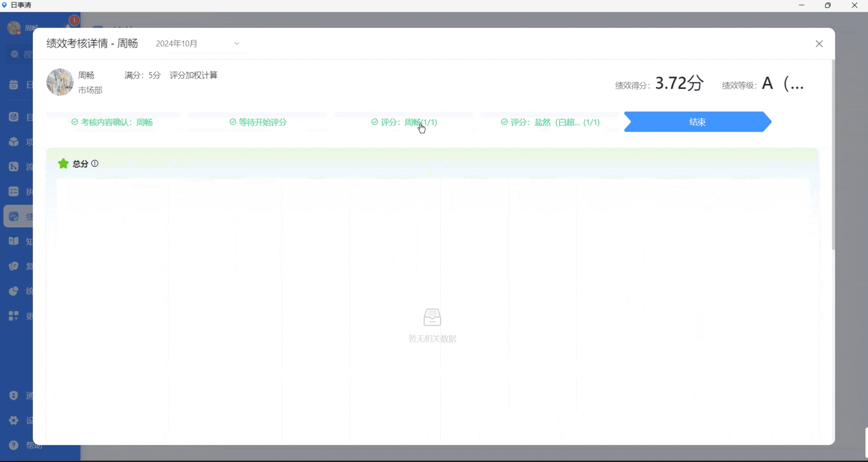Open the calendar icon in the background sidebar
868x462 pixels.
pos(14,85)
